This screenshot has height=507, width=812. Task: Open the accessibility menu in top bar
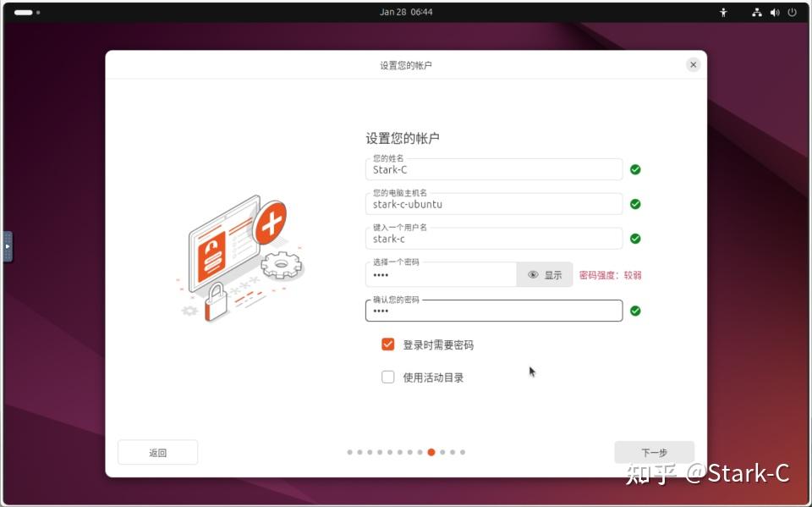point(723,13)
